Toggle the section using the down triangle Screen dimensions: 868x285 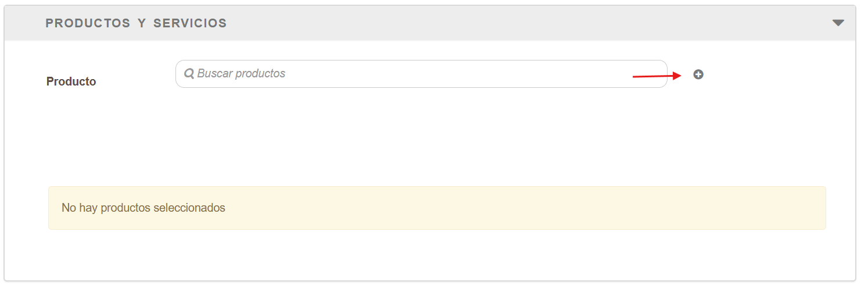tap(838, 23)
